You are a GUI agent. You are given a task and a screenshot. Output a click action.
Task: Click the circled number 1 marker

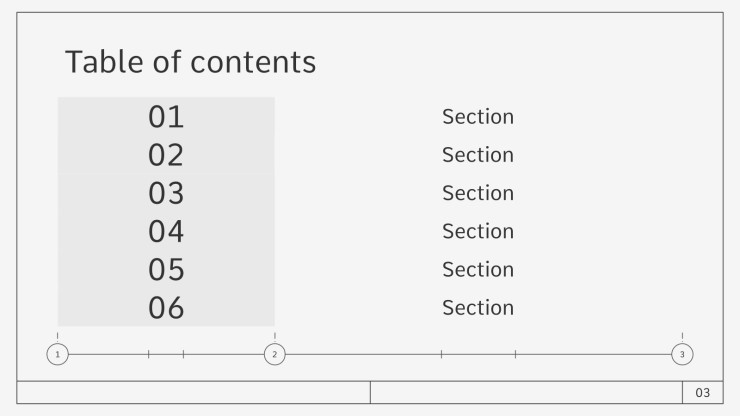point(58,354)
